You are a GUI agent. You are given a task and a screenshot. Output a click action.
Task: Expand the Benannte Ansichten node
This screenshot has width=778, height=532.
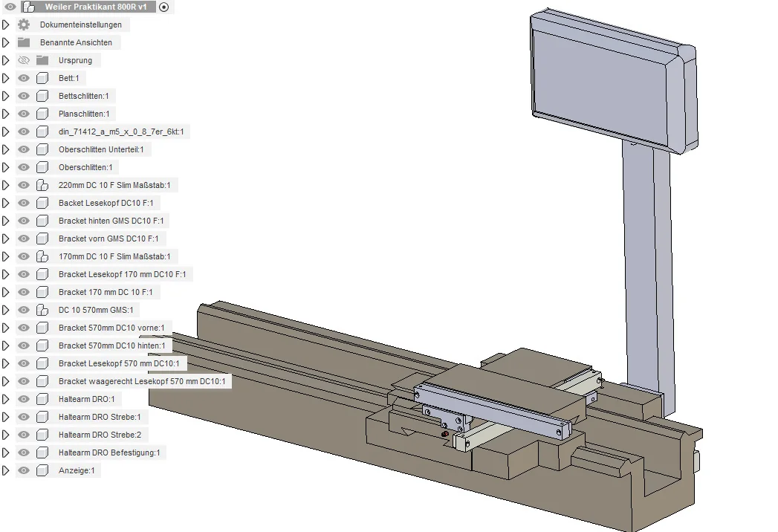coord(5,42)
